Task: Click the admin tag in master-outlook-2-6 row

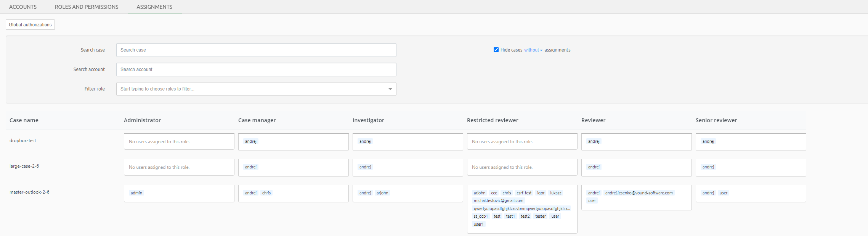Action: (x=136, y=193)
